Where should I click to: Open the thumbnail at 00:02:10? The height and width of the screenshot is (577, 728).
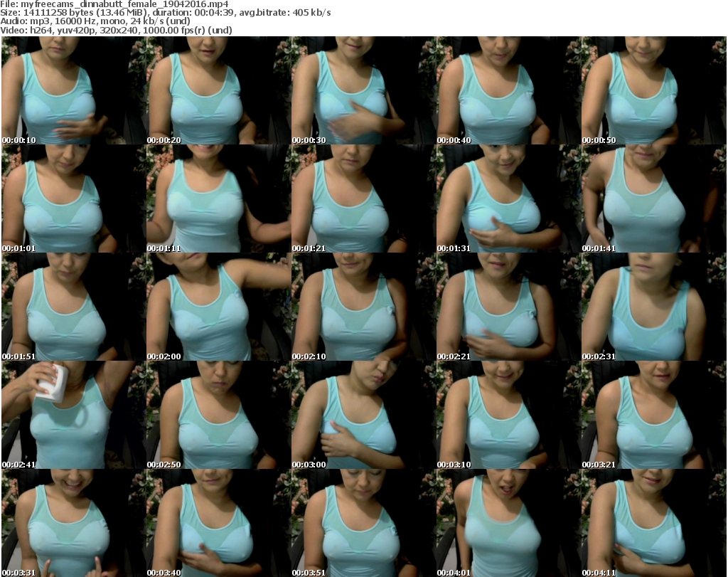click(363, 307)
